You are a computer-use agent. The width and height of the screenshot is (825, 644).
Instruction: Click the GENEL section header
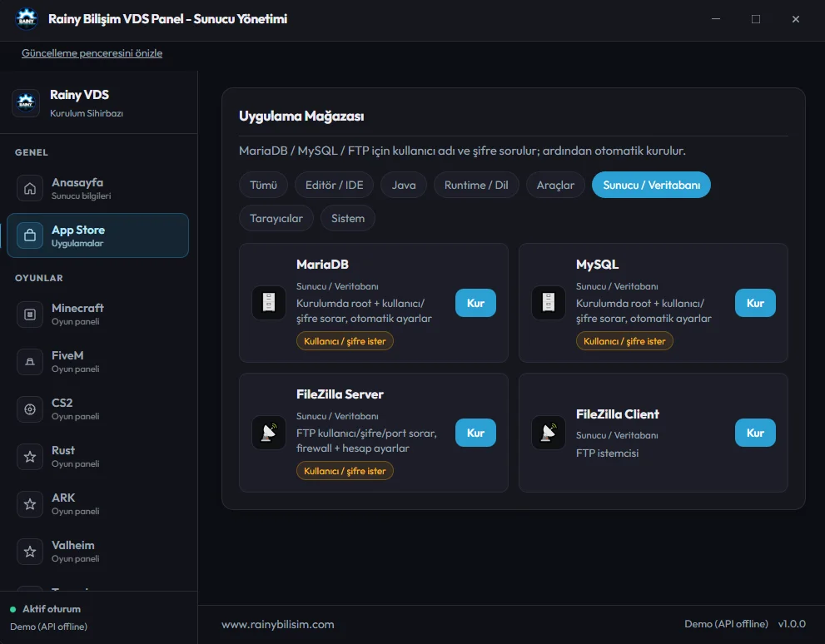(32, 152)
